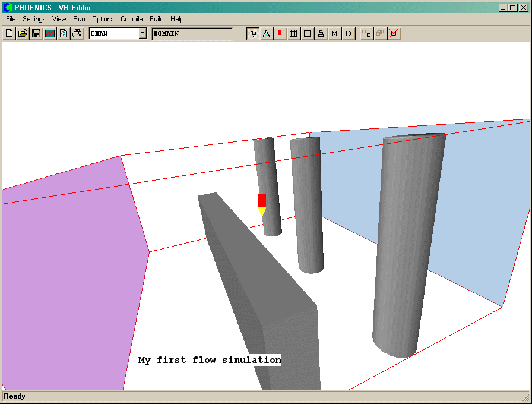This screenshot has height=404, width=532.
Task: Open a file with the folder icon
Action: pos(23,34)
